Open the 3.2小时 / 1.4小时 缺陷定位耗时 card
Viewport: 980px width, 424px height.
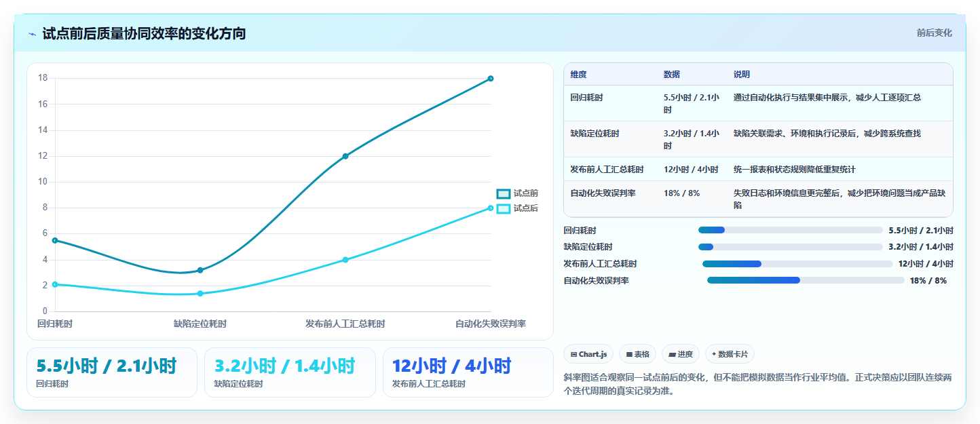coord(290,372)
